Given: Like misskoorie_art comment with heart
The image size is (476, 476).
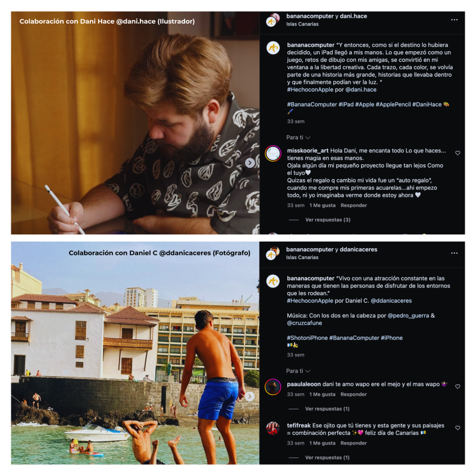Looking at the screenshot, I should coord(458,153).
